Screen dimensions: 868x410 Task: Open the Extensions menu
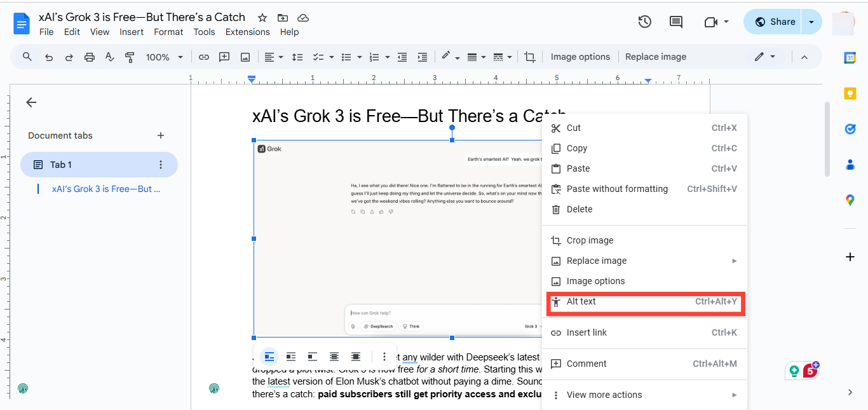[248, 32]
